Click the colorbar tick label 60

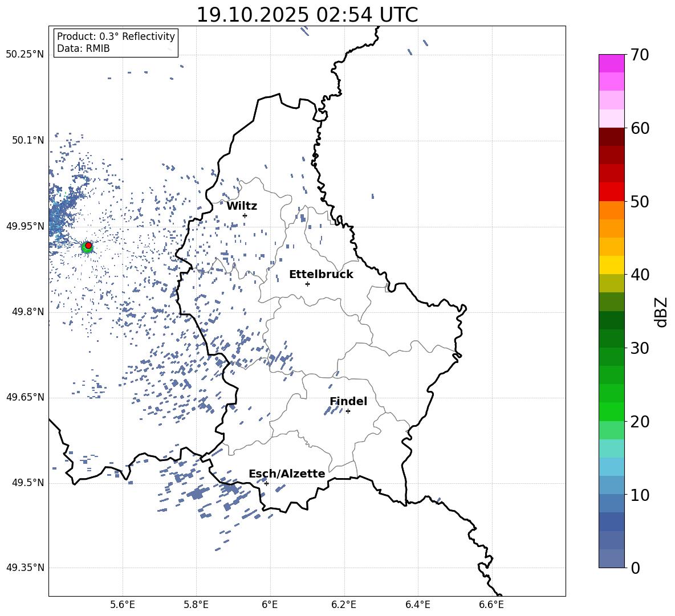pos(640,128)
